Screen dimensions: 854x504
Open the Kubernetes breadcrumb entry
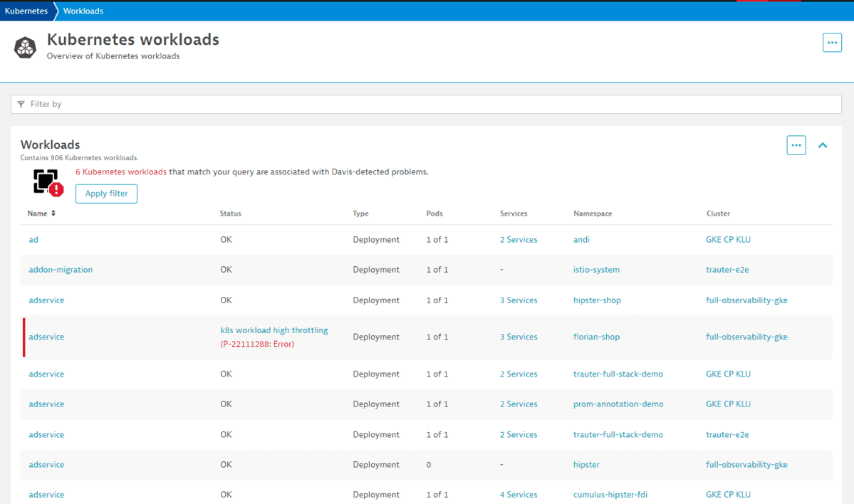25,11
